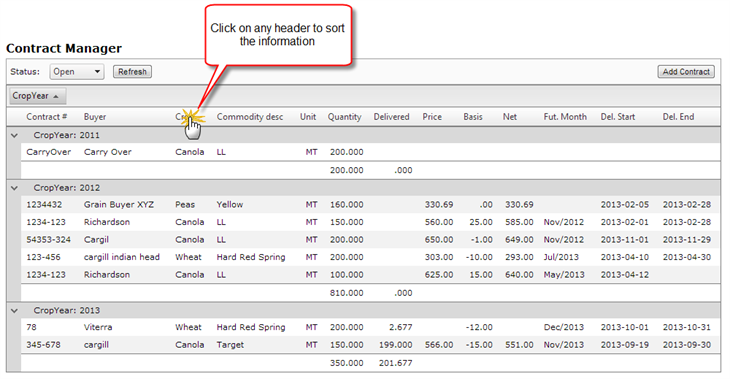Sort by the Fut. Month column header
730x379 pixels.
coord(565,117)
